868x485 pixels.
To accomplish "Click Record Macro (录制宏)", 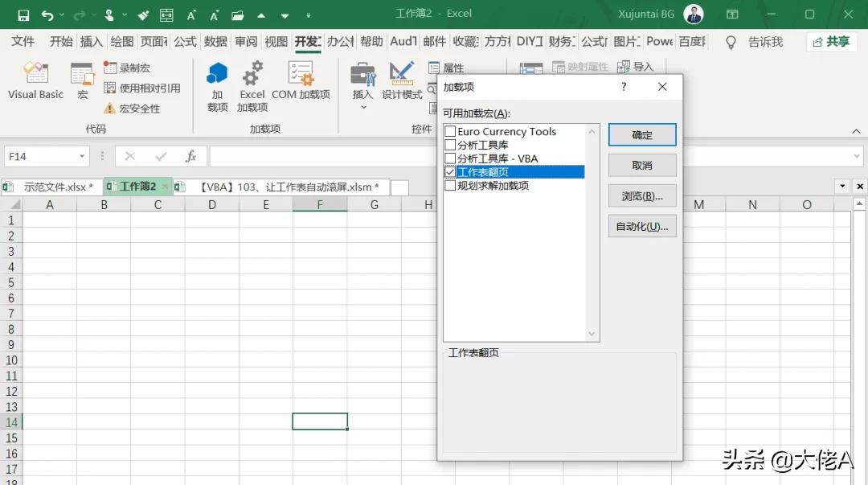I will (x=127, y=68).
